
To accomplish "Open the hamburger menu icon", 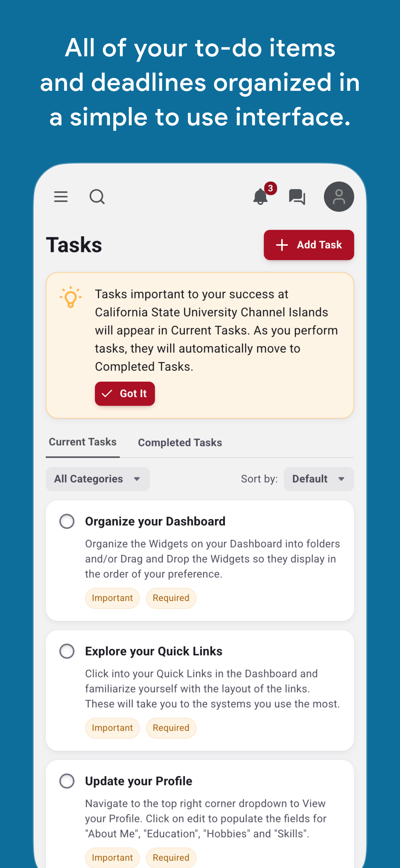I will coord(61,196).
